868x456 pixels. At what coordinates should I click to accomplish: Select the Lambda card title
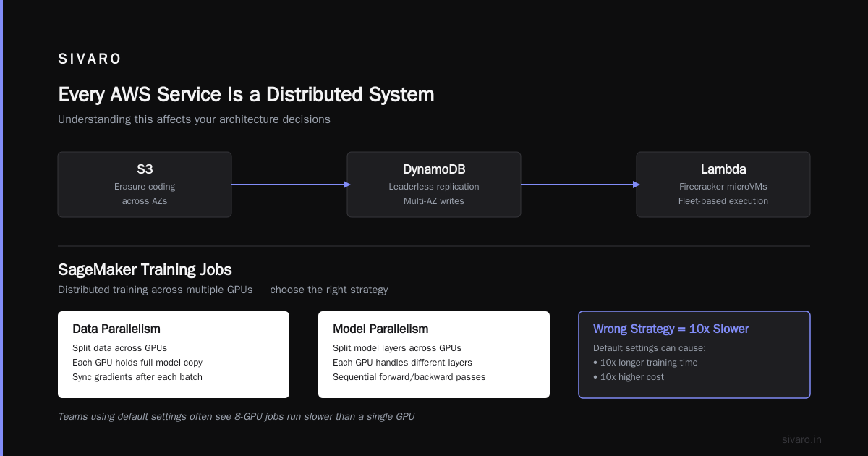[723, 169]
